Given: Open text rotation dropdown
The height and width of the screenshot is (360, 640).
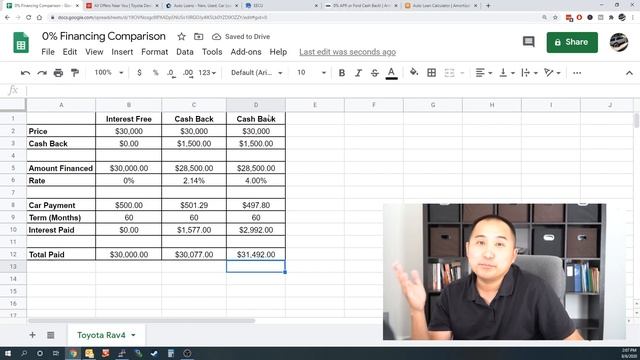Looking at the screenshot, I should pyautogui.click(x=552, y=73).
